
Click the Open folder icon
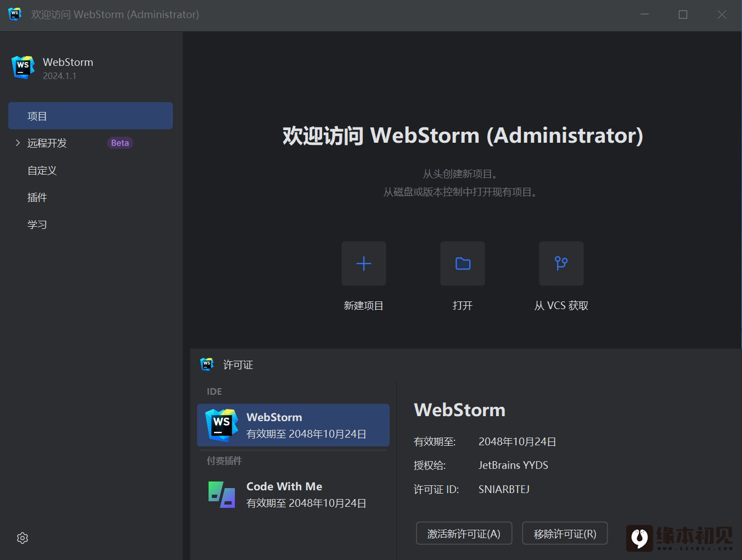[x=463, y=264]
